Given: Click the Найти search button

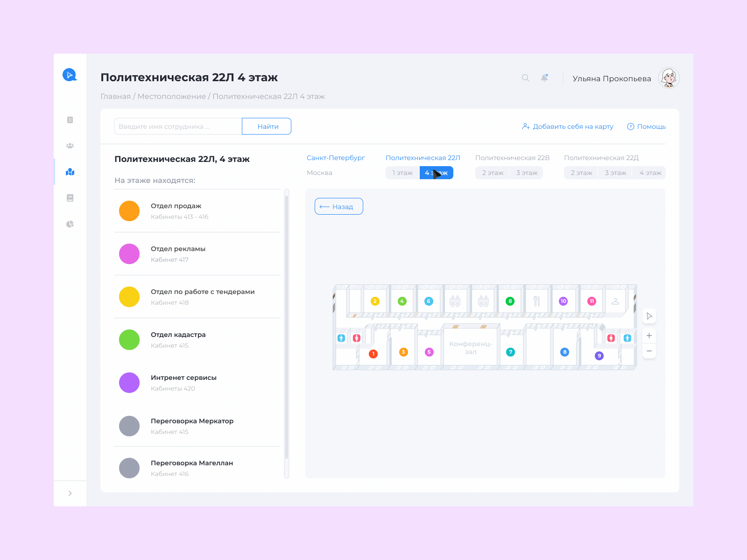Looking at the screenshot, I should 267,126.
